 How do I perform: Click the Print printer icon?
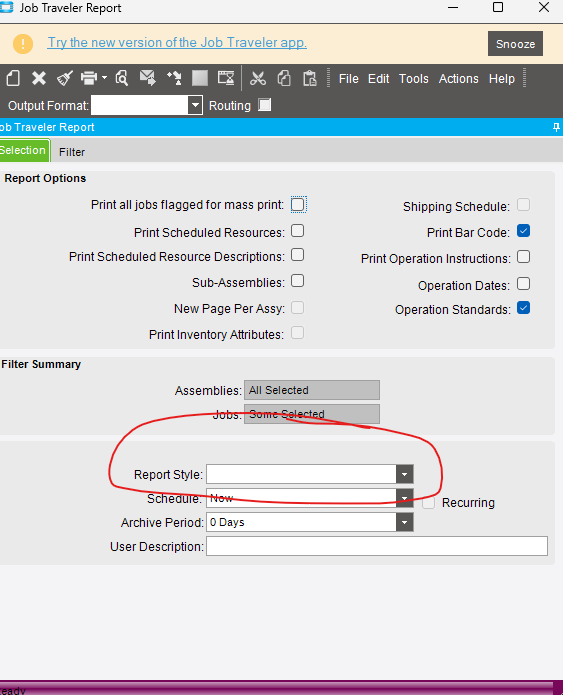click(x=89, y=78)
